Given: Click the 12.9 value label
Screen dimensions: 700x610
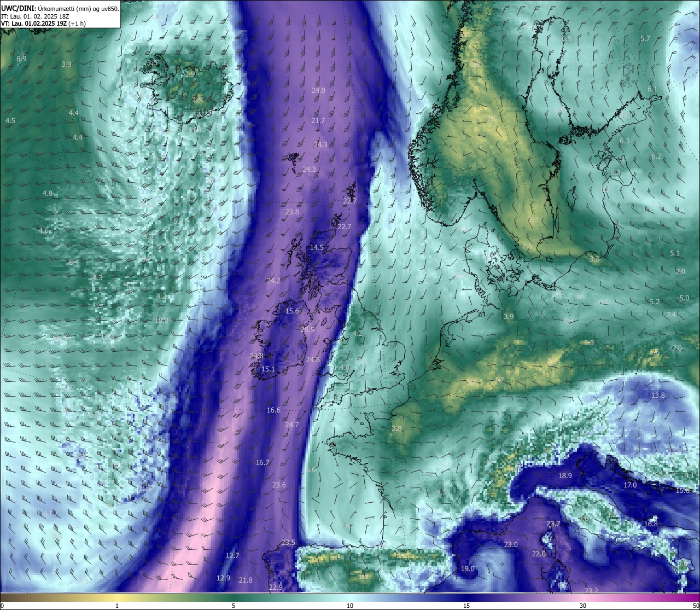Looking at the screenshot, I should pyautogui.click(x=223, y=578).
